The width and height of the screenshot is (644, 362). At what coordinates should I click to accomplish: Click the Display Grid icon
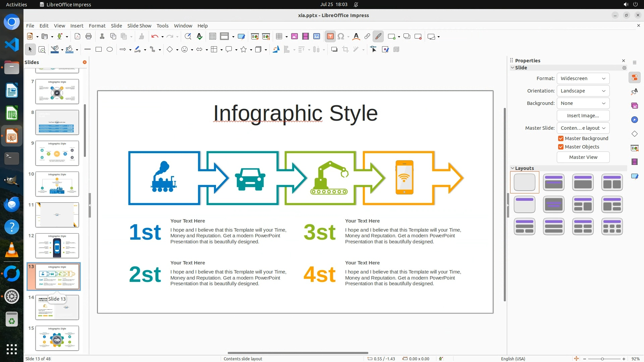212,37
